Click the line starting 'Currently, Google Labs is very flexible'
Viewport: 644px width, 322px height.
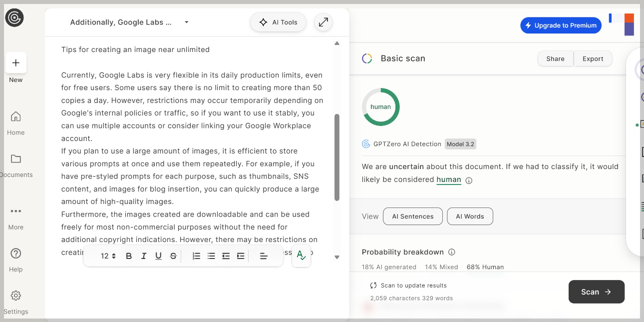pyautogui.click(x=192, y=75)
